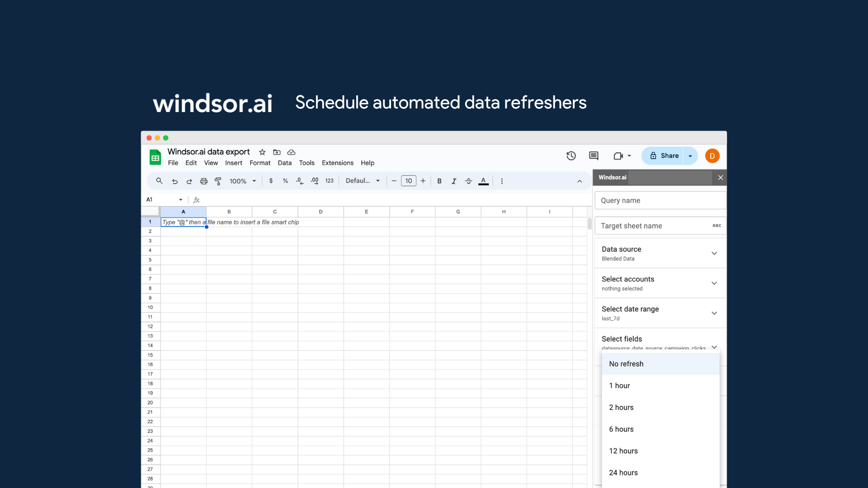Select the paint format tool
Image resolution: width=868 pixels, height=488 pixels.
(x=218, y=181)
